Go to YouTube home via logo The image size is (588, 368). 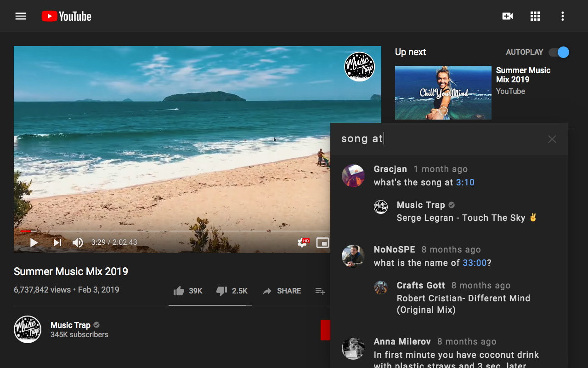click(67, 16)
